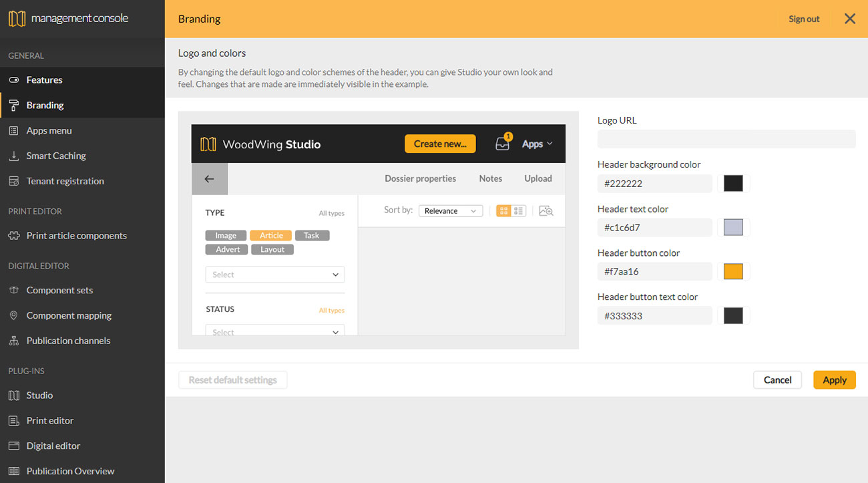Click the Header background color hex field
This screenshot has width=868, height=483.
pyautogui.click(x=655, y=184)
